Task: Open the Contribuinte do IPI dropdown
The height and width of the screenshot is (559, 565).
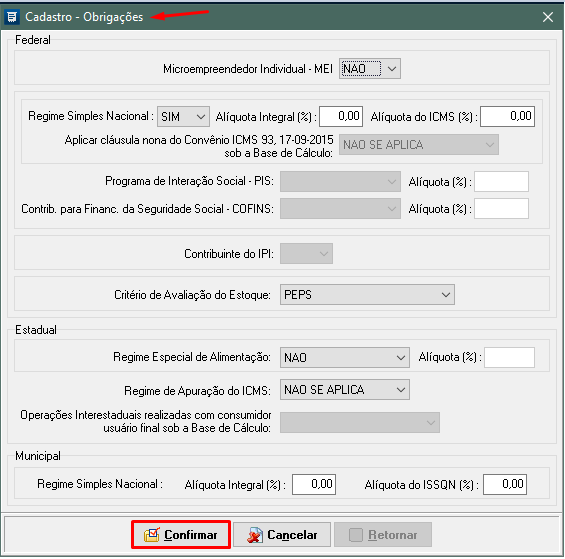Action: tap(306, 254)
